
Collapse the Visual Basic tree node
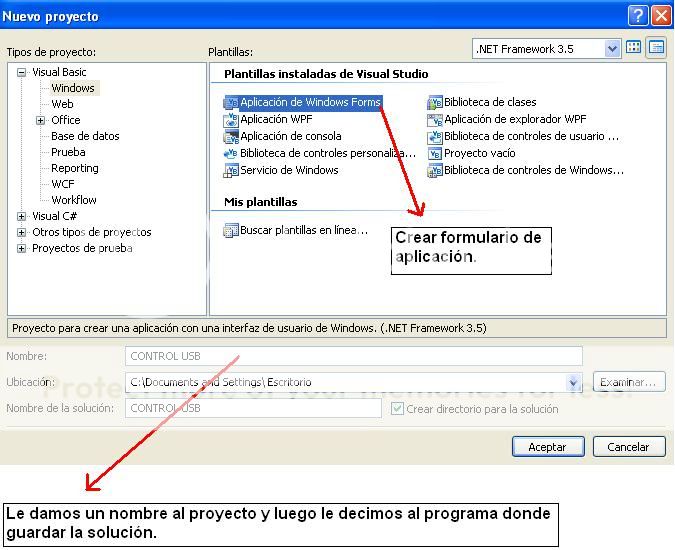(21, 72)
